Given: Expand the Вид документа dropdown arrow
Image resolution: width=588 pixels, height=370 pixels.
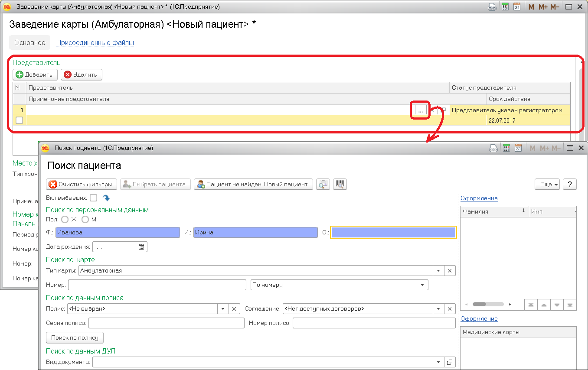Looking at the screenshot, I should coord(438,362).
